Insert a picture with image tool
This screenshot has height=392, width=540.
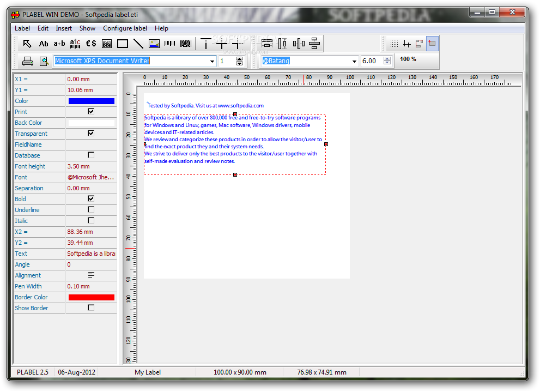click(x=154, y=44)
